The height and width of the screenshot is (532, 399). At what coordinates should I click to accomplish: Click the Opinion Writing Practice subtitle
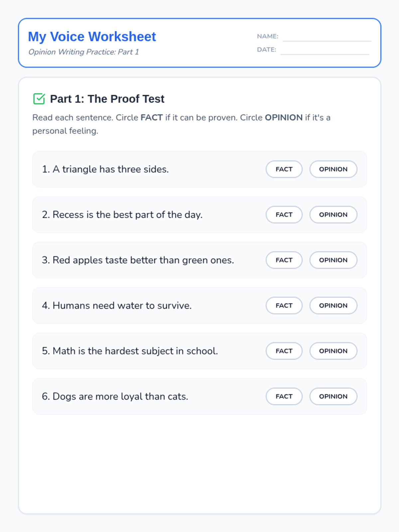pyautogui.click(x=83, y=52)
